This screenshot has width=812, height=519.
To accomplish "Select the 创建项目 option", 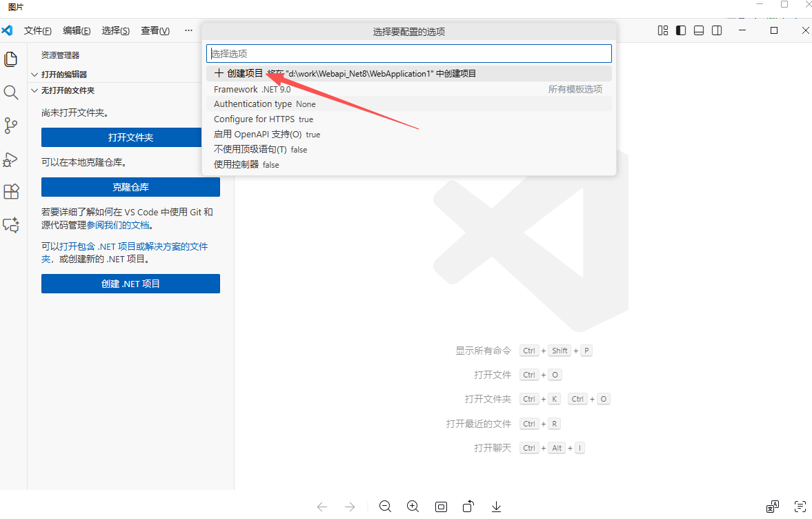I will click(x=409, y=74).
